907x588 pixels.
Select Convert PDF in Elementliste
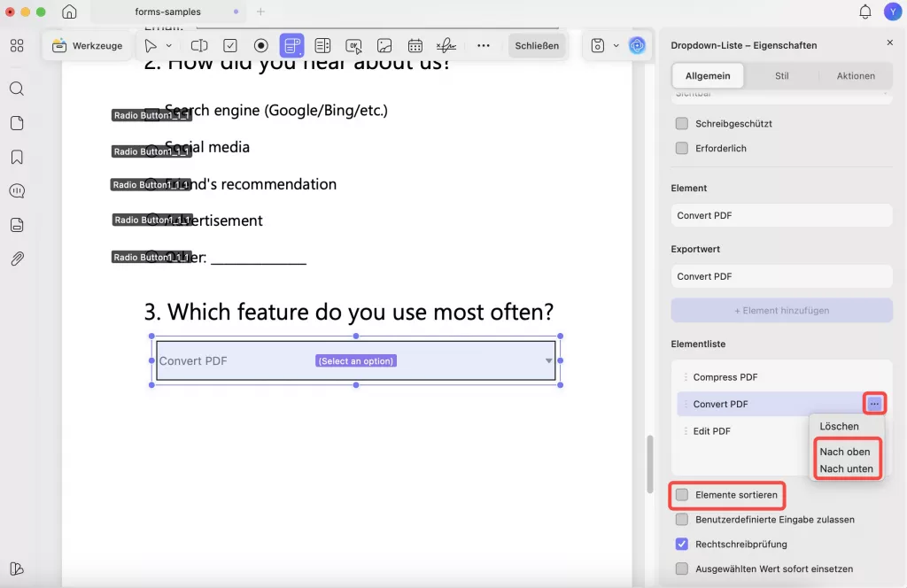pyautogui.click(x=771, y=404)
